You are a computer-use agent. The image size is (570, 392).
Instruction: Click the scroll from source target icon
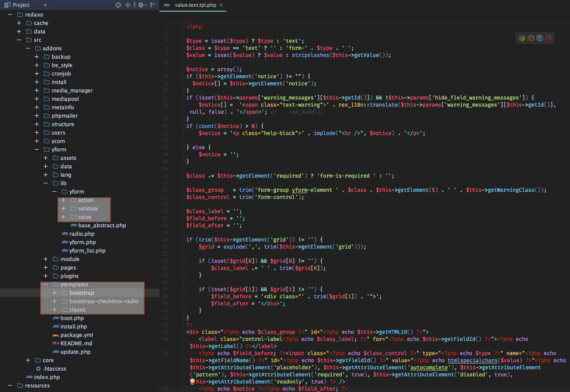118,5
